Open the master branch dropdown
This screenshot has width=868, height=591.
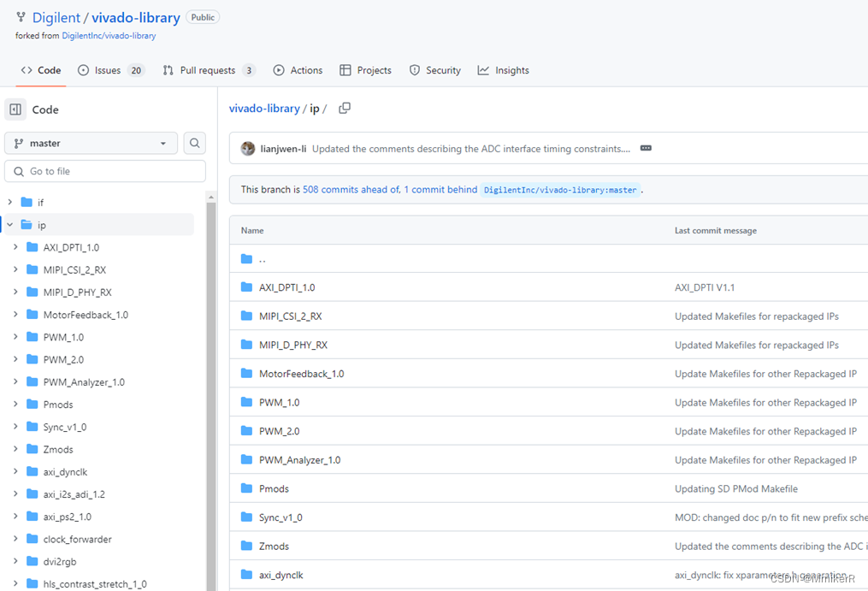[91, 143]
